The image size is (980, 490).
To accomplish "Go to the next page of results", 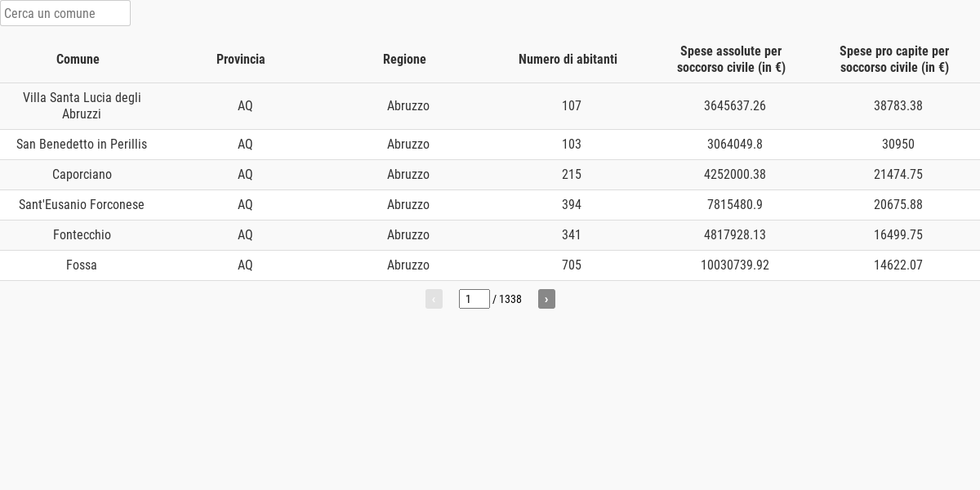I will point(546,299).
